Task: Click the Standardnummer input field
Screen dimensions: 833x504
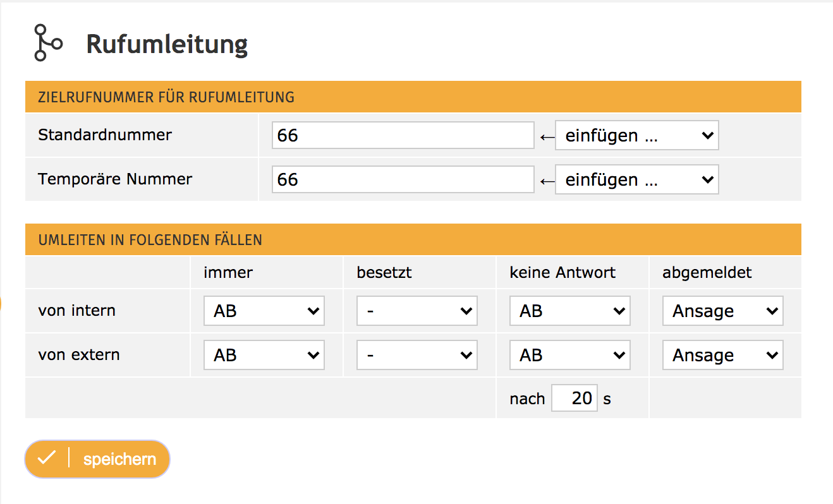Action: tap(403, 135)
